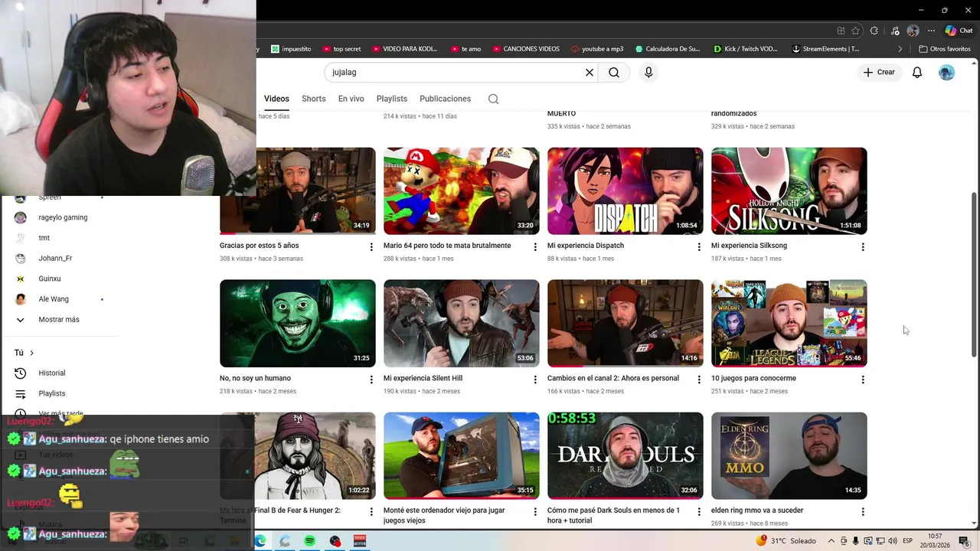Open options for Cambios en el canal 2

[x=698, y=380]
